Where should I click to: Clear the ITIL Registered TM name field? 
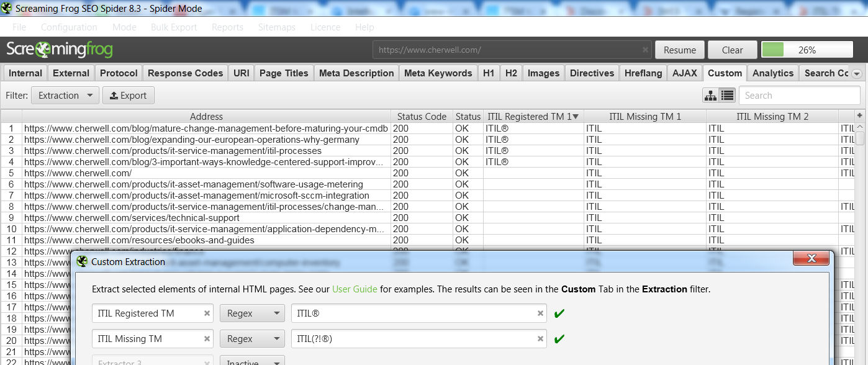click(207, 313)
